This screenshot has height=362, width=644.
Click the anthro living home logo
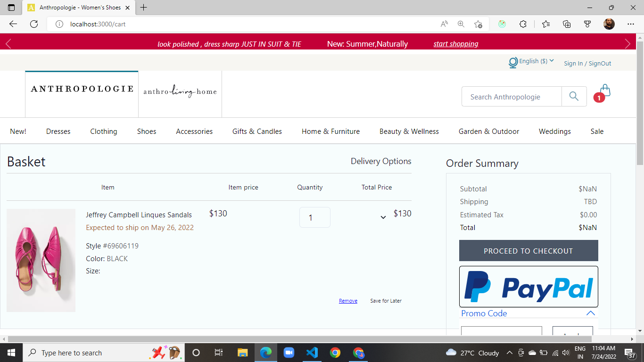180,91
